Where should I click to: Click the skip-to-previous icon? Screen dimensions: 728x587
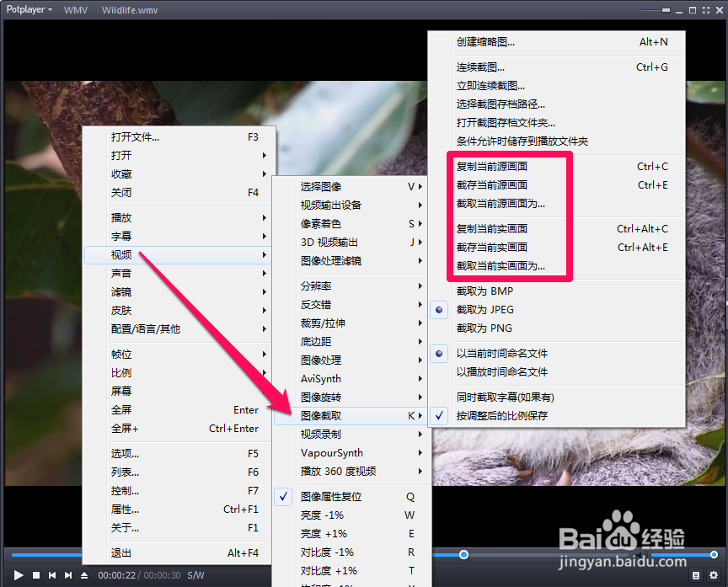(x=52, y=575)
